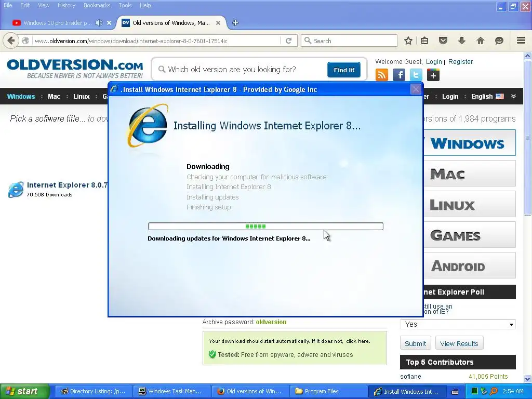The image size is (532, 399).
Task: Open the downloads arrow icon
Action: pos(461,41)
